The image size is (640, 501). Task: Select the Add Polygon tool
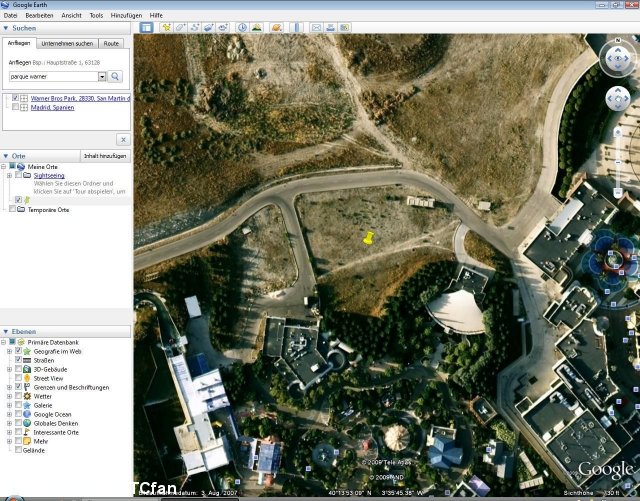point(180,28)
